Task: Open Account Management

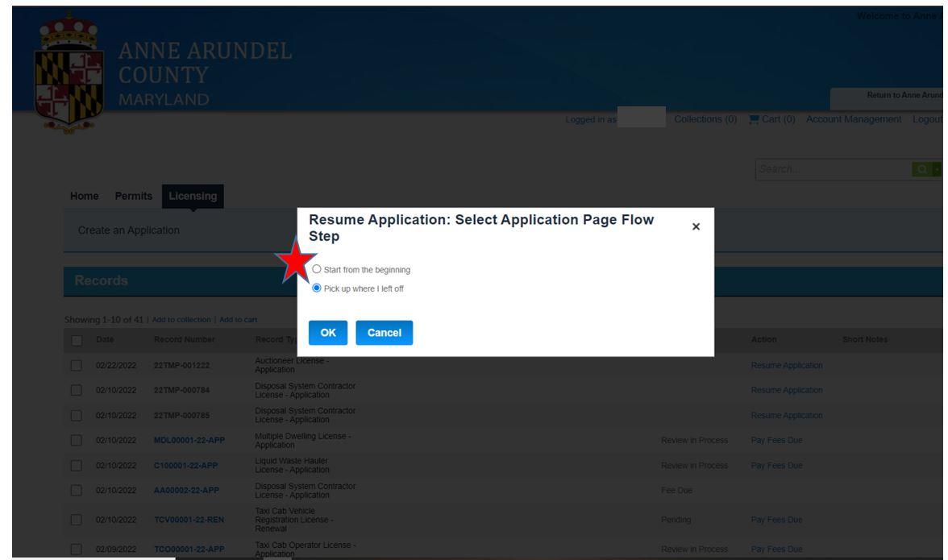Action: point(854,119)
